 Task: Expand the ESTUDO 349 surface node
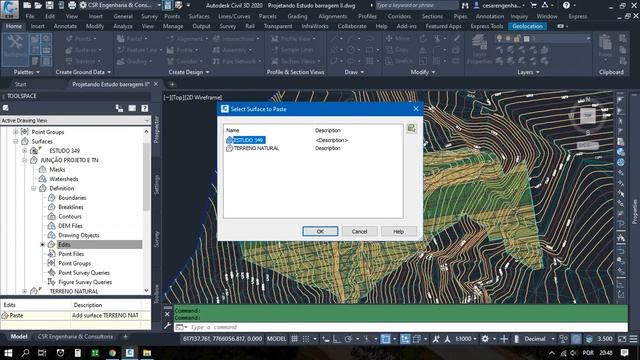tap(24, 151)
